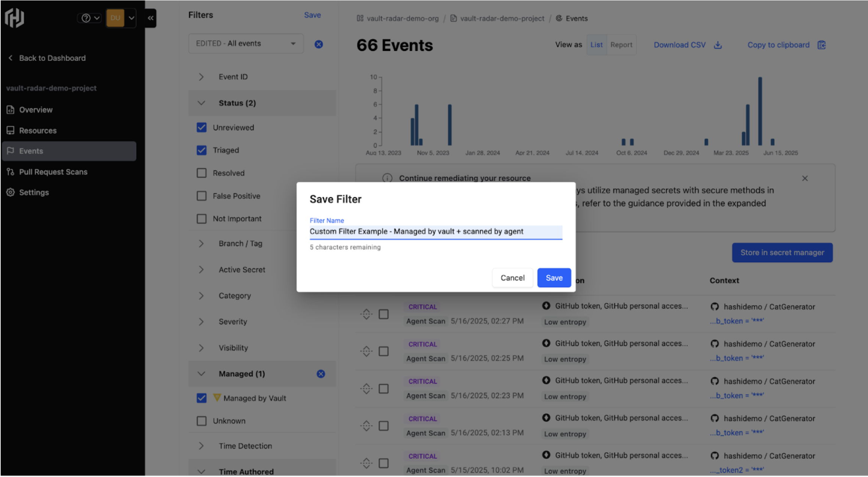Open the EDITED - All events dropdown
The image size is (868, 477).
coord(246,43)
